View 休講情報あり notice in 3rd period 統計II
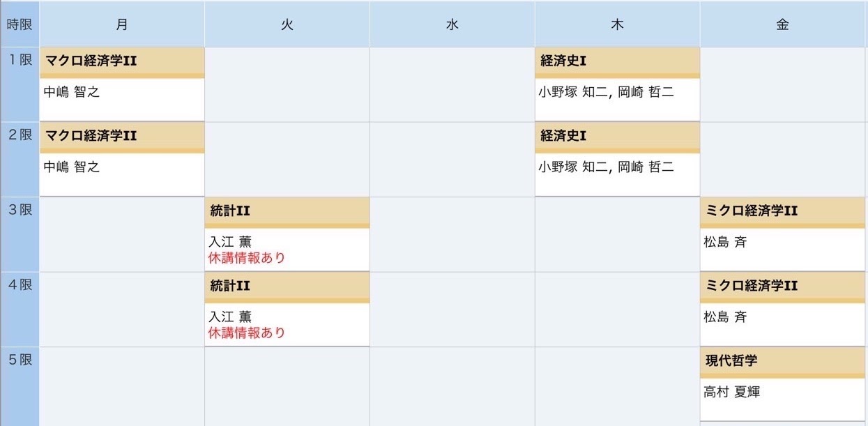Viewport: 868px width, 426px height. (x=247, y=258)
